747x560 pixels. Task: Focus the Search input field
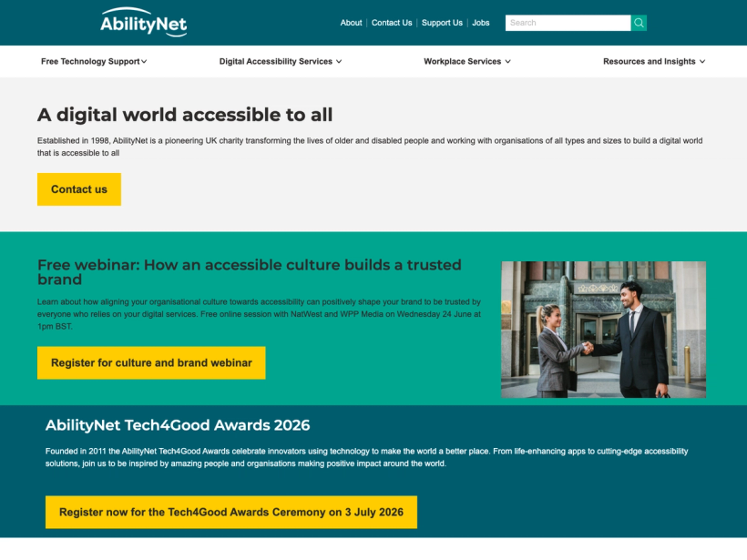click(568, 23)
